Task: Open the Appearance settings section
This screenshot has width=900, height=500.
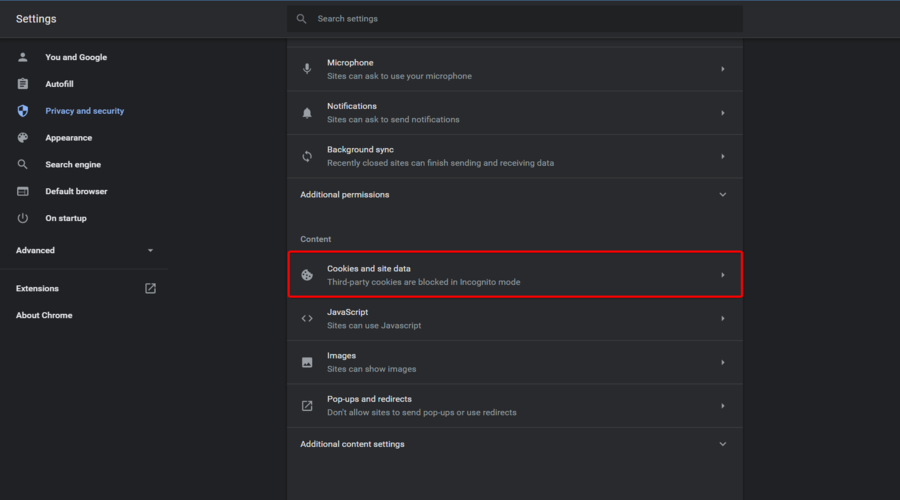Action: coord(68,138)
